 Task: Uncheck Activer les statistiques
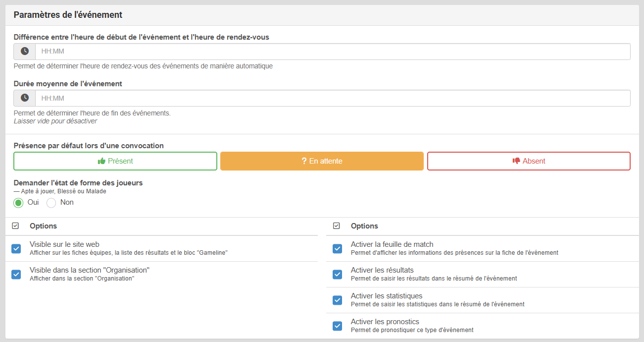pyautogui.click(x=338, y=300)
